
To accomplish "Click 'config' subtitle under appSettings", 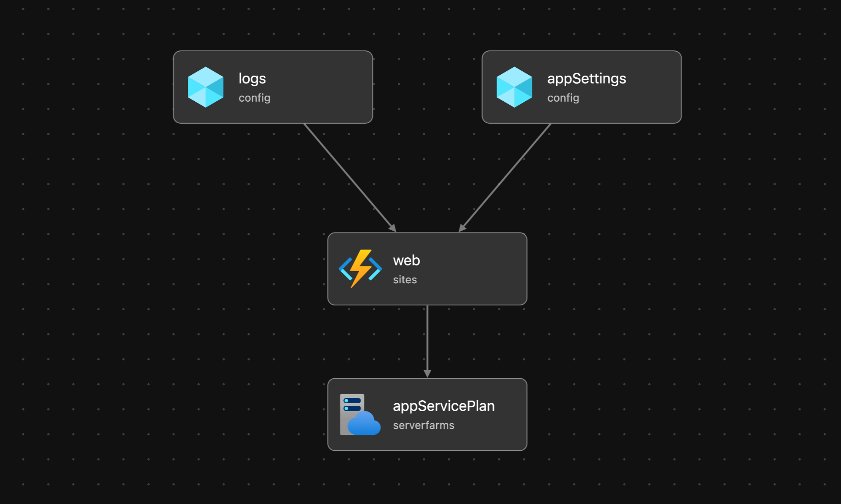I will click(x=563, y=98).
